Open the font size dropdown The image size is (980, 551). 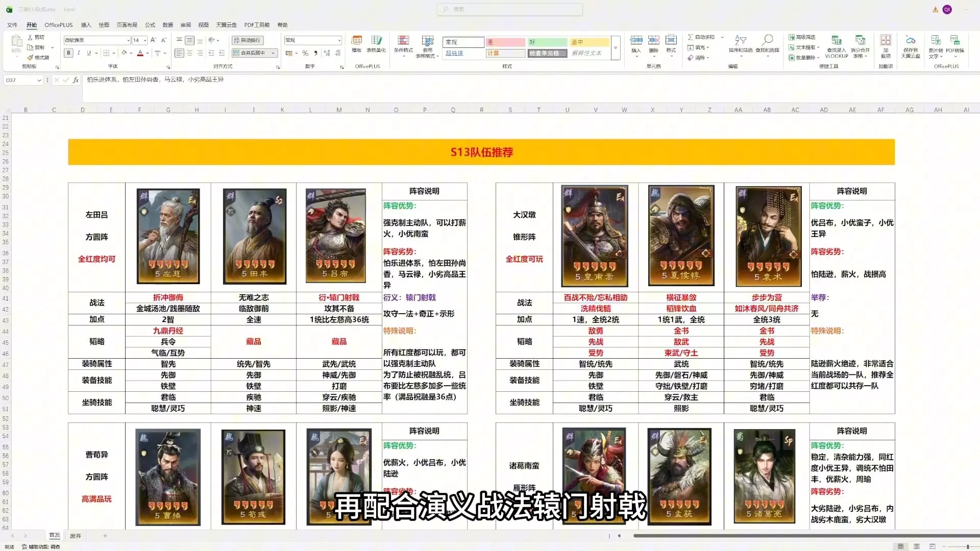145,40
